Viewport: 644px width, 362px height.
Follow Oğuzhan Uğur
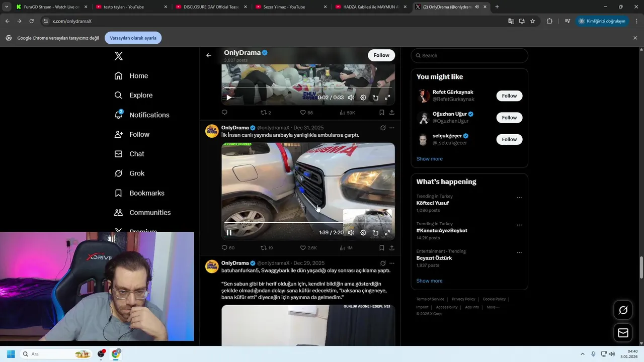coord(509,118)
